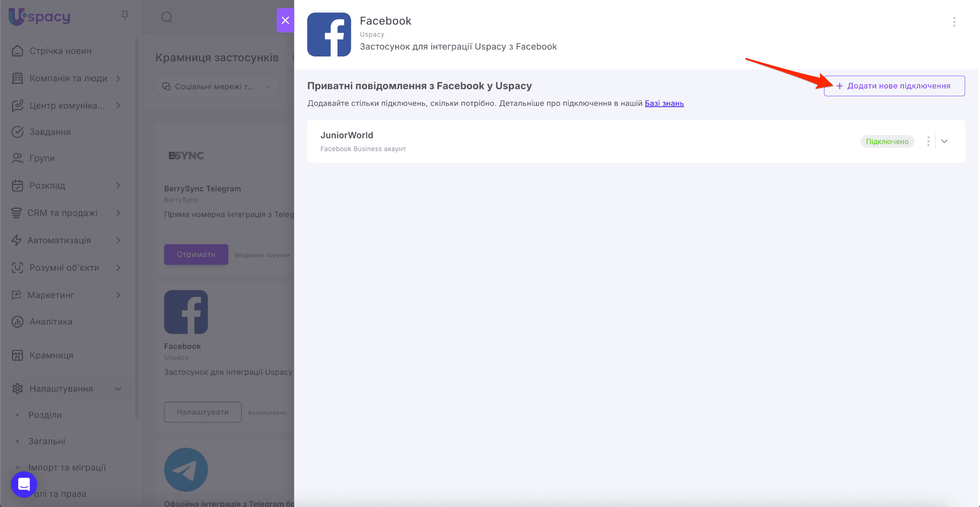
Task: Click the Підключено status badge
Action: [x=887, y=141]
